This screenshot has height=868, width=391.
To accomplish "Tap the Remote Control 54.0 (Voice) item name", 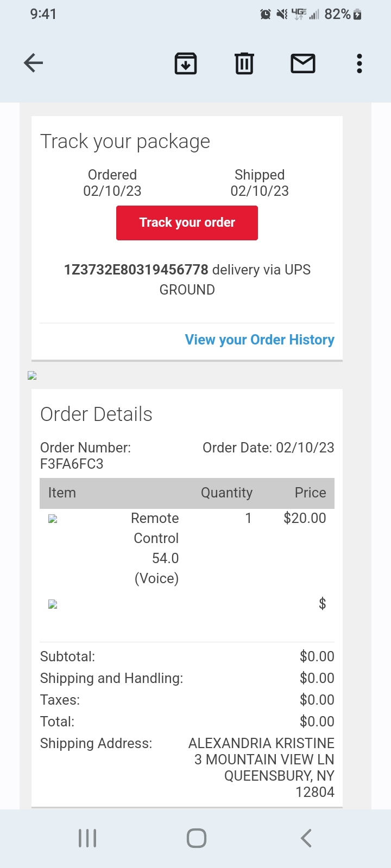I will 156,548.
